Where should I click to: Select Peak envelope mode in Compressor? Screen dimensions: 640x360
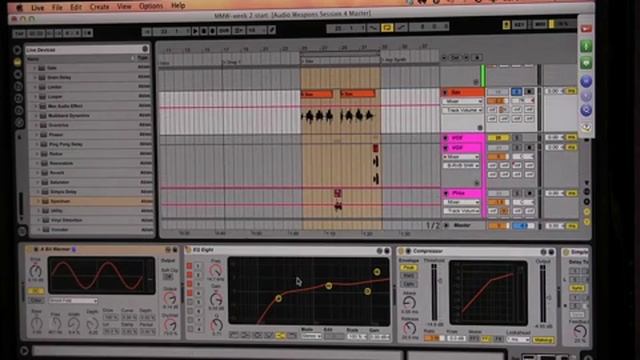[408, 268]
